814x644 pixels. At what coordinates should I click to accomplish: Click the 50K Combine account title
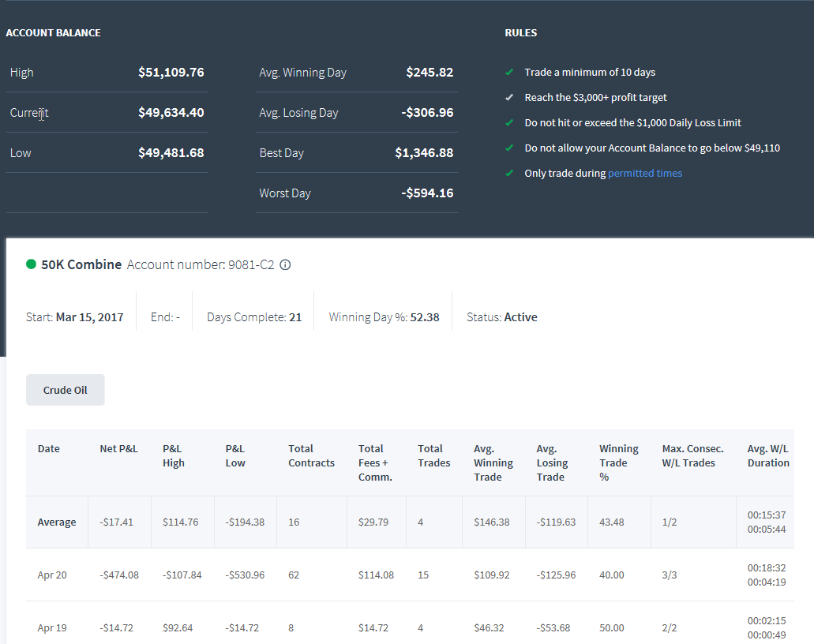click(x=81, y=264)
